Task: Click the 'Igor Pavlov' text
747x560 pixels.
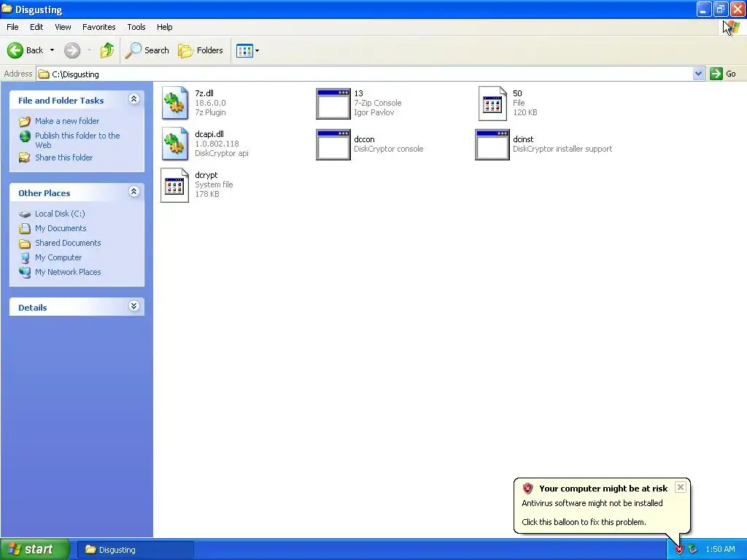Action: point(374,112)
